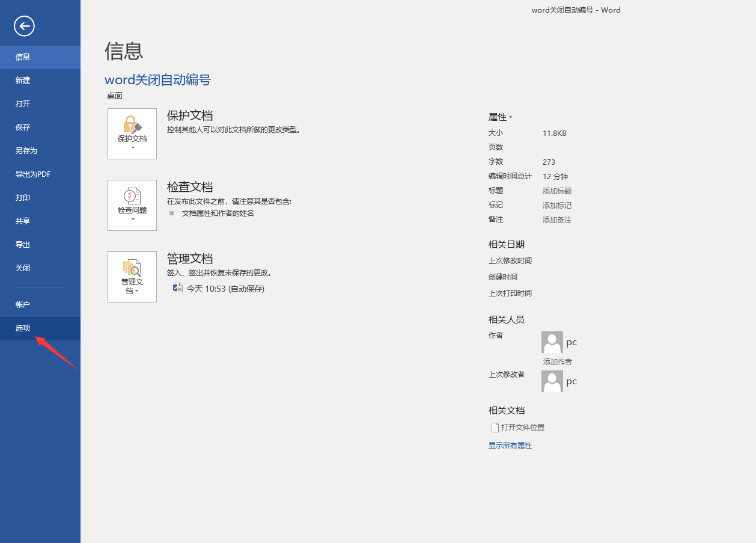Screen dimensions: 756x543
Task: Click the 保护文档 section heading text
Action: coord(190,115)
